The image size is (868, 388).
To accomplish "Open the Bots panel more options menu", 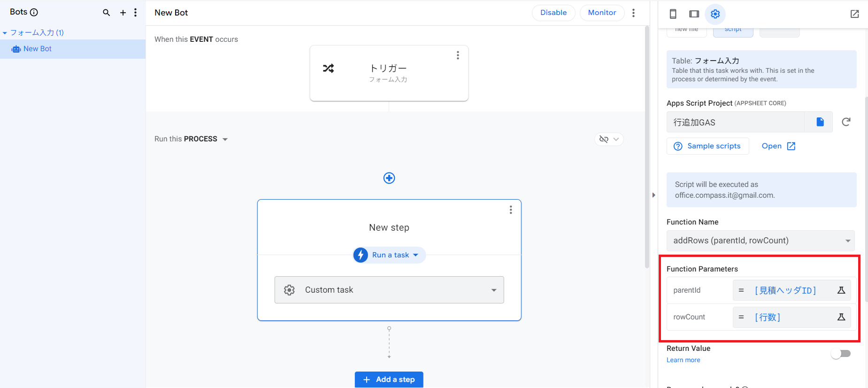I will tap(136, 13).
